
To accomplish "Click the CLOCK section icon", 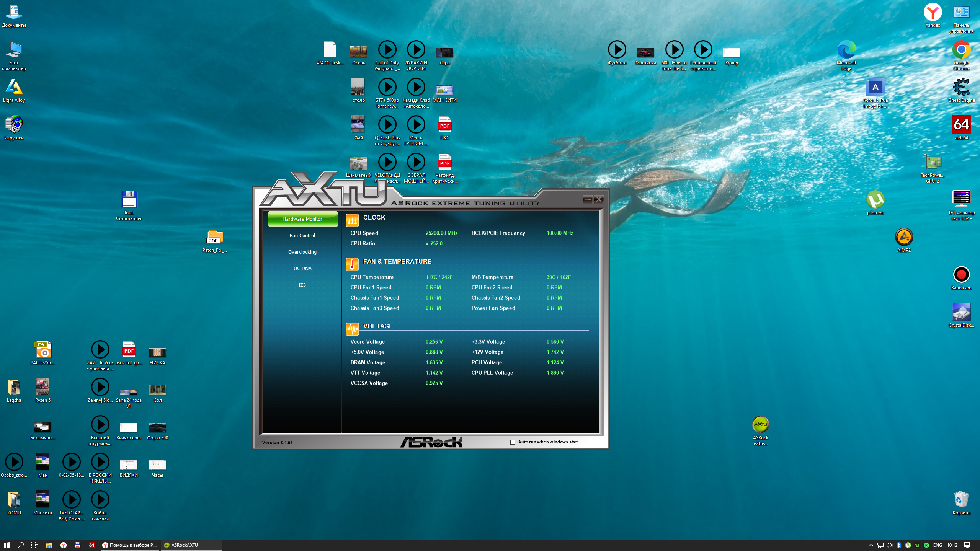I will click(x=352, y=220).
